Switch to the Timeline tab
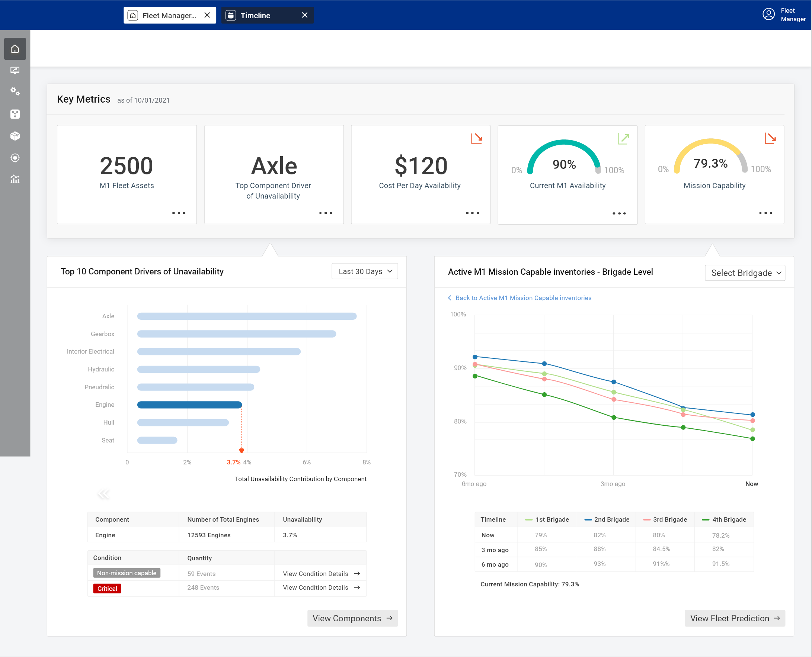This screenshot has height=657, width=812. [256, 15]
